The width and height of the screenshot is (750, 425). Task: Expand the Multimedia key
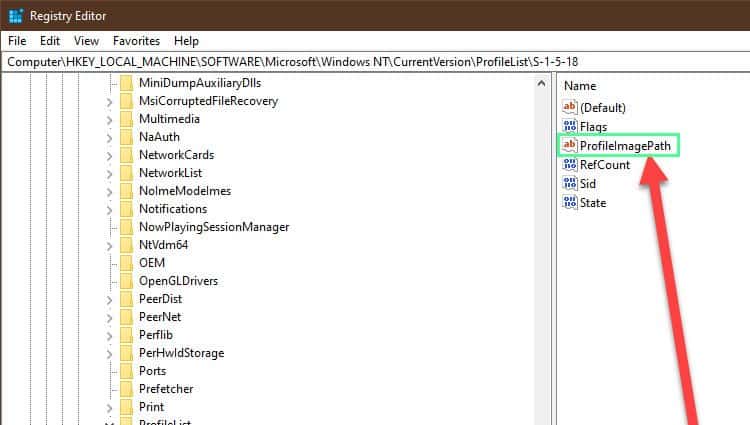110,120
